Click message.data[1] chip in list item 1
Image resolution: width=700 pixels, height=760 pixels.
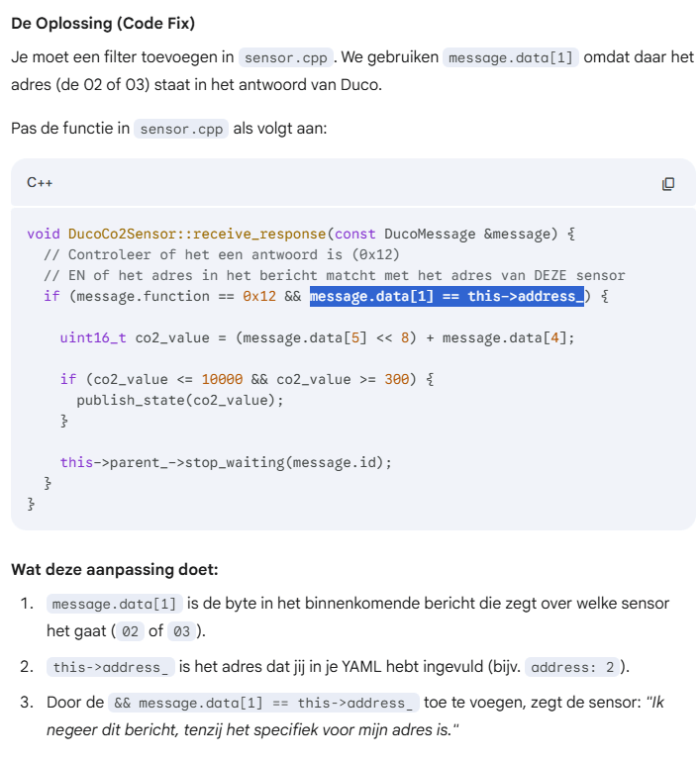pyautogui.click(x=114, y=604)
